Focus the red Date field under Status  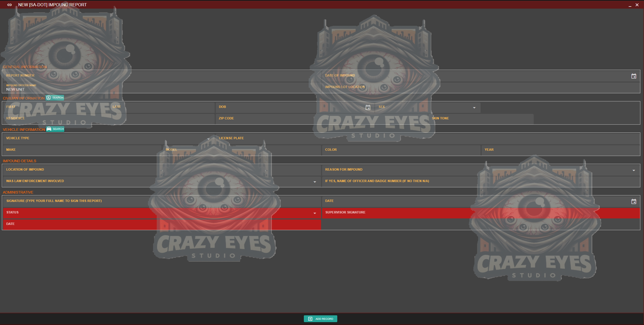coord(162,225)
